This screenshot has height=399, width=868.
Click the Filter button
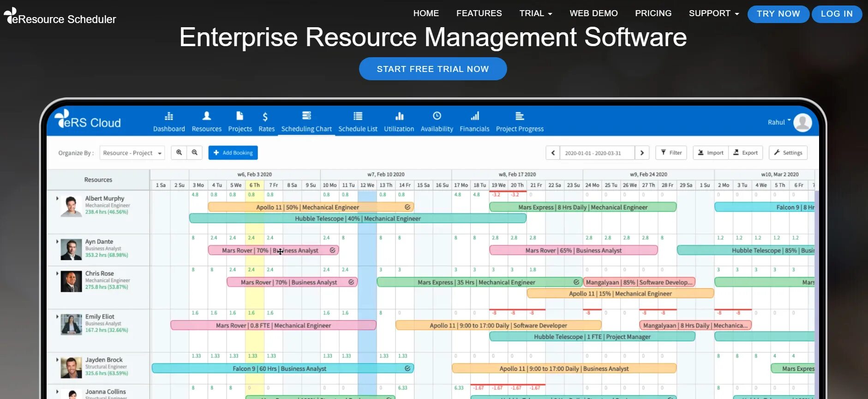671,153
